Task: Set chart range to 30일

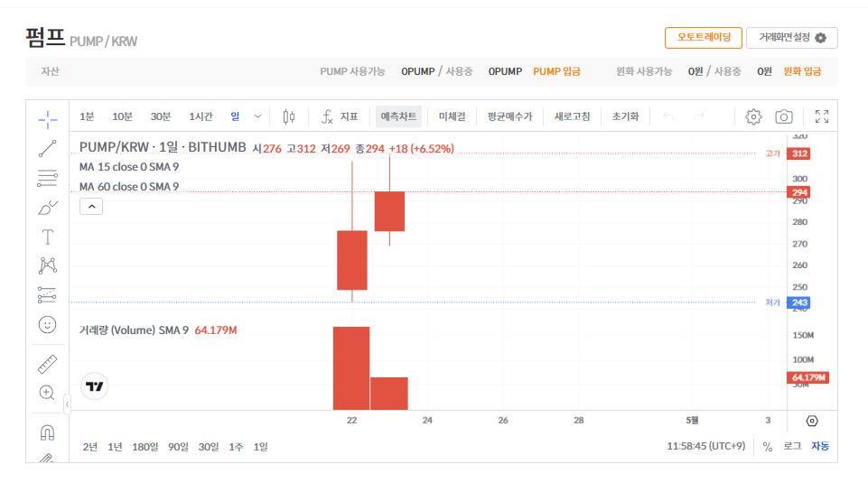Action: point(209,447)
